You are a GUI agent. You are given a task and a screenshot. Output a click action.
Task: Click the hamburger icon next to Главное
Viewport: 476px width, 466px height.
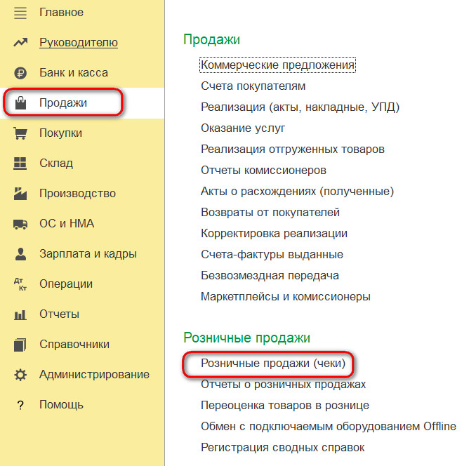pos(20,13)
